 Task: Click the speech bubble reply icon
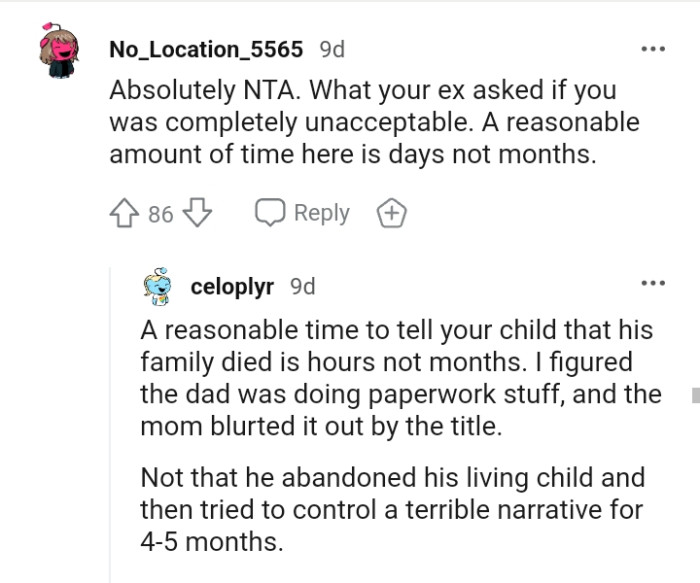click(x=270, y=213)
